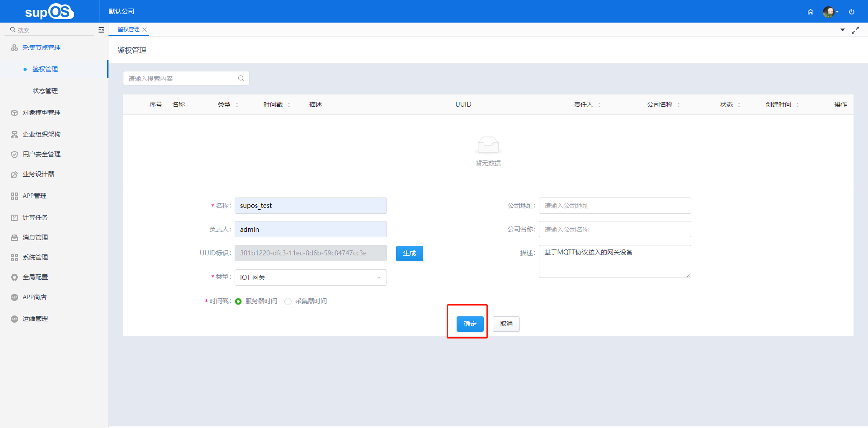Sort table by 创建时间 column

point(797,105)
